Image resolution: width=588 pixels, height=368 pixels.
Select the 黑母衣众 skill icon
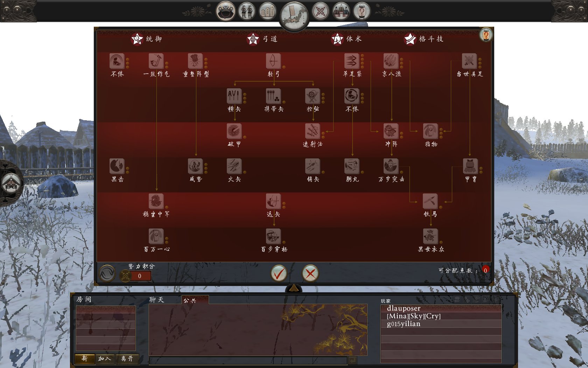(x=430, y=237)
